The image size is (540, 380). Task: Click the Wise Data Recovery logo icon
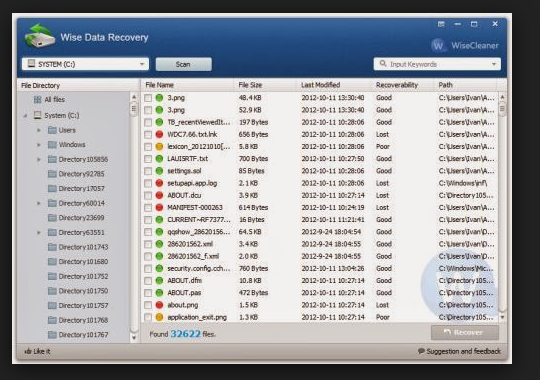(x=40, y=35)
